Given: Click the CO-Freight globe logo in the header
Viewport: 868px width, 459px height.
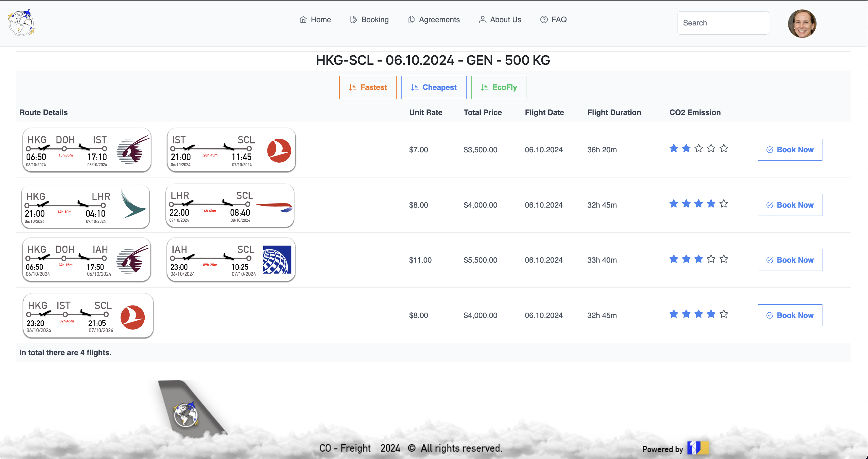Looking at the screenshot, I should (21, 22).
